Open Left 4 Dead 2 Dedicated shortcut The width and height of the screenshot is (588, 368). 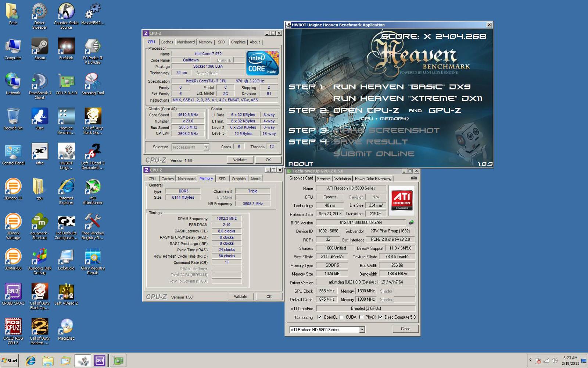(x=93, y=156)
